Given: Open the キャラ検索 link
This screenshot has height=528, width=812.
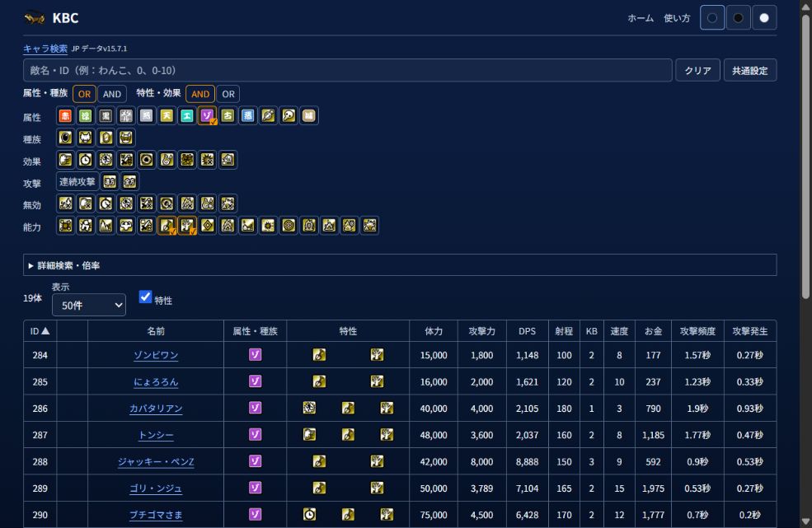Looking at the screenshot, I should tap(45, 49).
